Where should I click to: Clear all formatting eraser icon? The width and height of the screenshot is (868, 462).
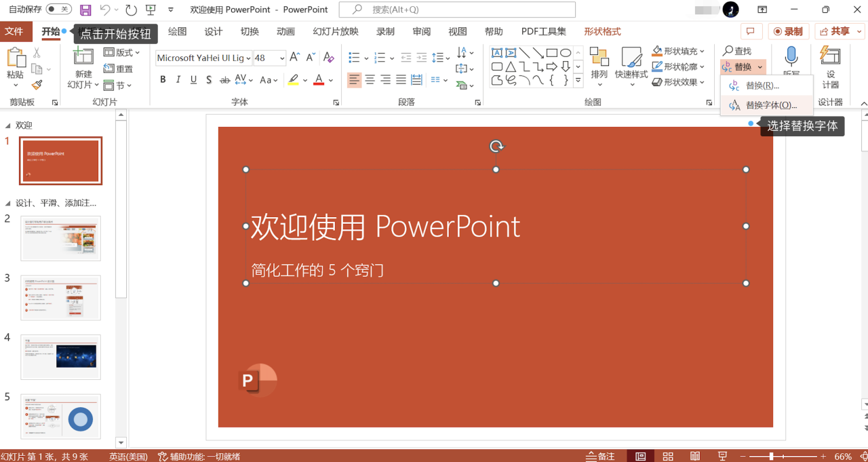coord(329,58)
